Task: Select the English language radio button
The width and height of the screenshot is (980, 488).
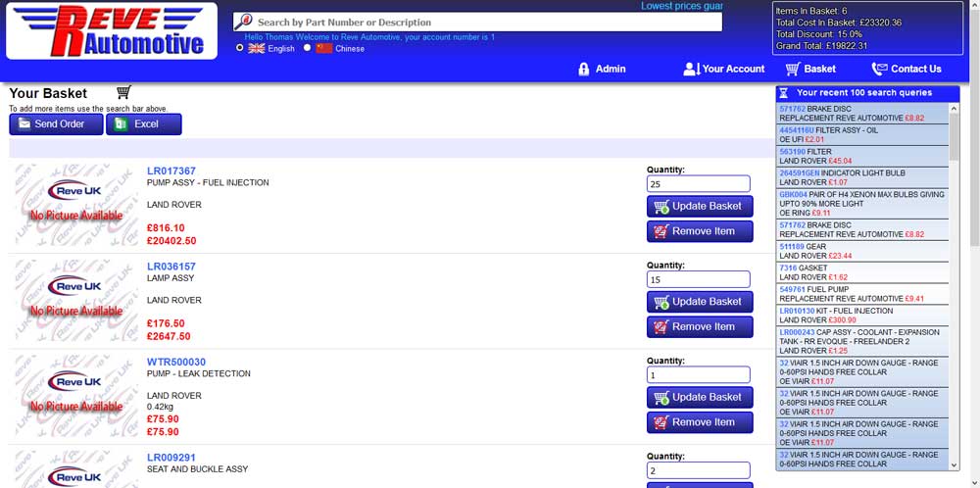Action: (x=240, y=47)
